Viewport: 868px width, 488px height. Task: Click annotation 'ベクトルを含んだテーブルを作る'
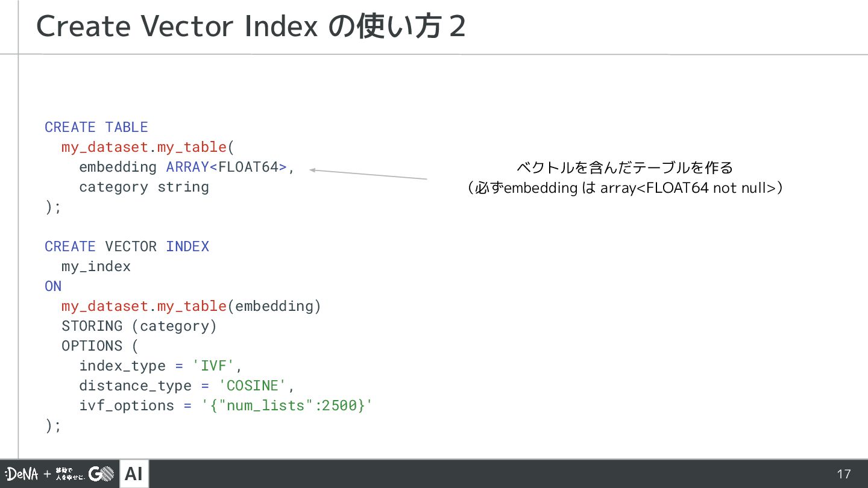pyautogui.click(x=625, y=167)
